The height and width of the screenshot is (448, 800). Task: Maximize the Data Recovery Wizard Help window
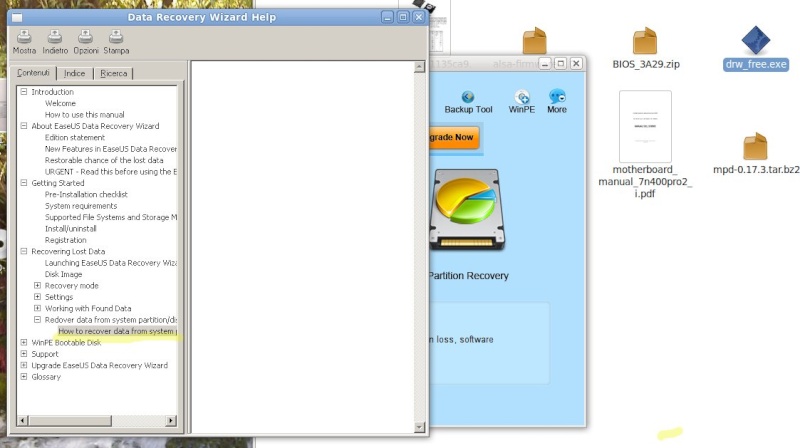point(403,17)
